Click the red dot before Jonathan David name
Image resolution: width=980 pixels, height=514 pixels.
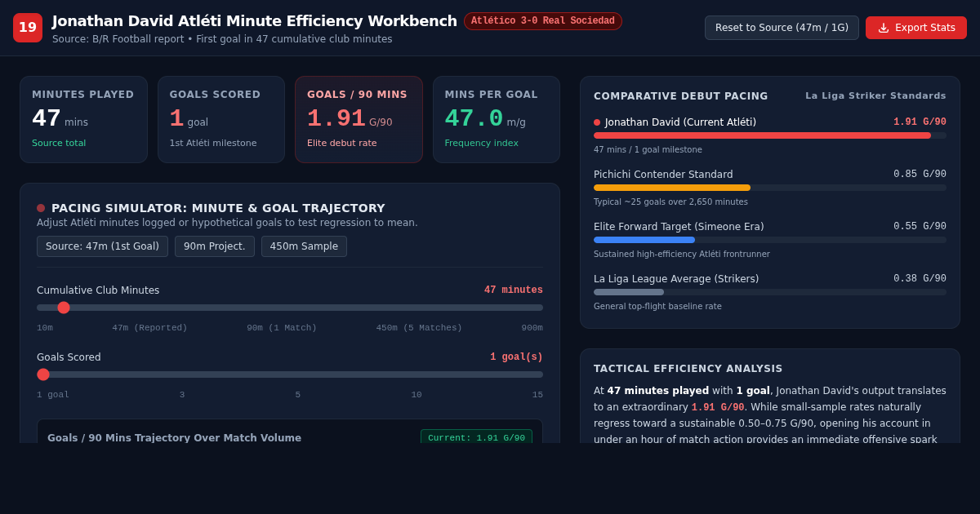pos(597,122)
